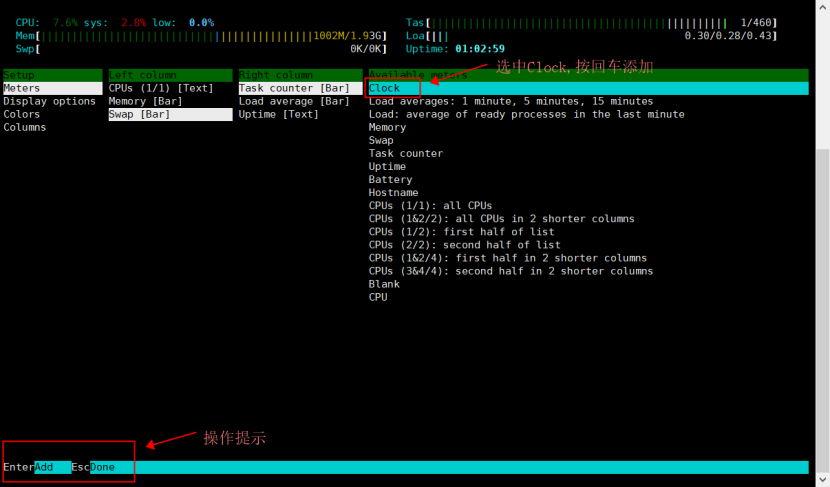
Task: Open Display options in Setup
Action: coord(50,101)
